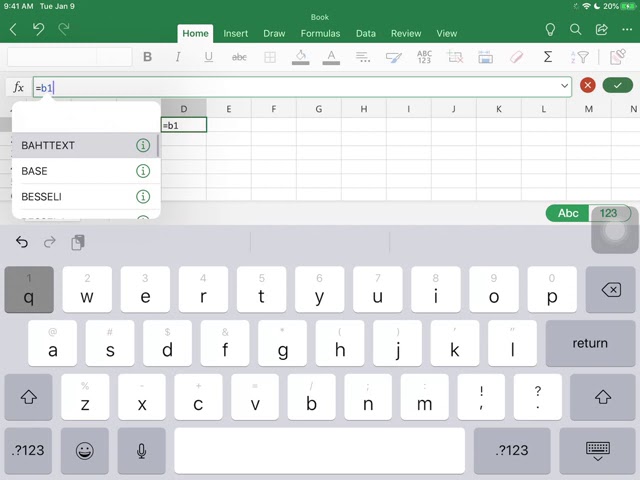Open number format ABC 123
The height and width of the screenshot is (480, 640).
click(424, 57)
